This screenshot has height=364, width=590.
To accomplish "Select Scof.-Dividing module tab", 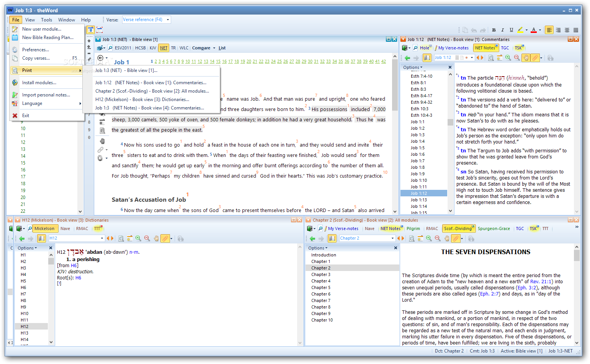I will [x=459, y=229].
